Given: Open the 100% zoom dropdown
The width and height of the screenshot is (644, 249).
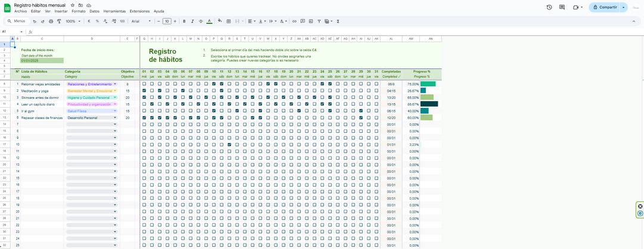Looking at the screenshot, I should click(73, 21).
